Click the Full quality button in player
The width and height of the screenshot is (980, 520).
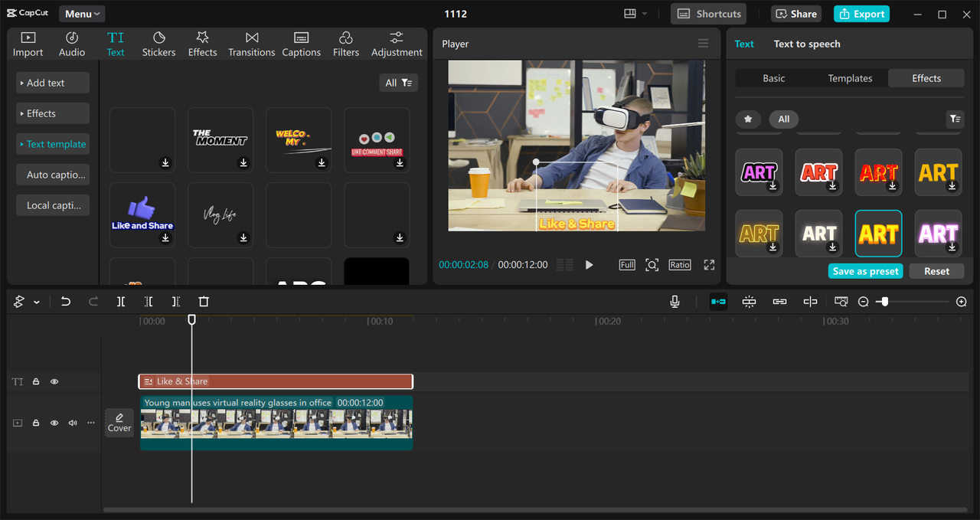[x=627, y=265]
